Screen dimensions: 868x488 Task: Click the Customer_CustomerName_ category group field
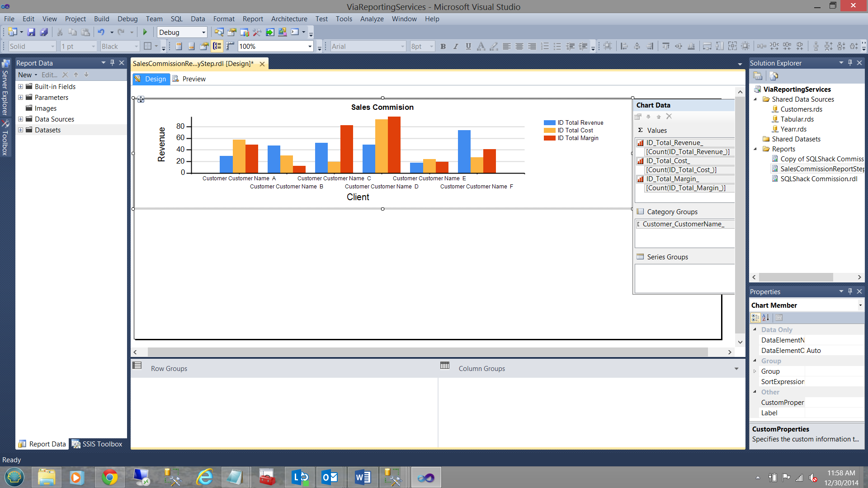click(x=683, y=224)
